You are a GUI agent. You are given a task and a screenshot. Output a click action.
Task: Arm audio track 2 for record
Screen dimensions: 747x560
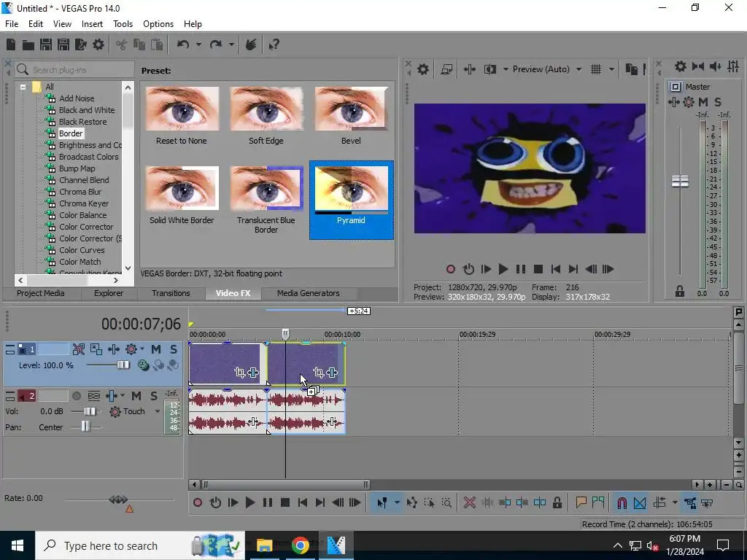76,396
